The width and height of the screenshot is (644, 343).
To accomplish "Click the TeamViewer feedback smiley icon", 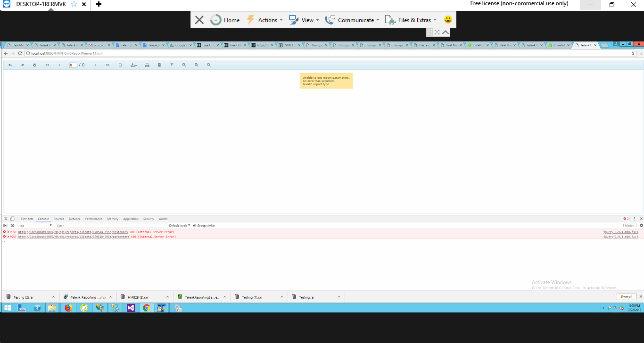I will coord(448,20).
